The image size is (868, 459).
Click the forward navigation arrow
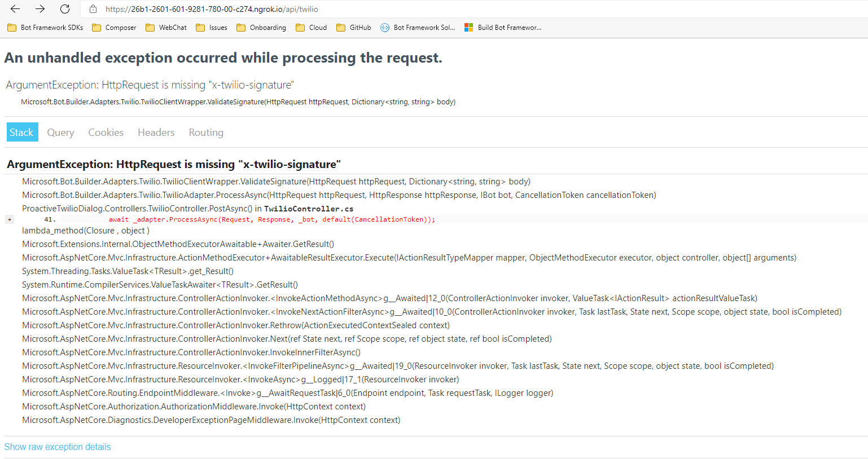(40, 9)
